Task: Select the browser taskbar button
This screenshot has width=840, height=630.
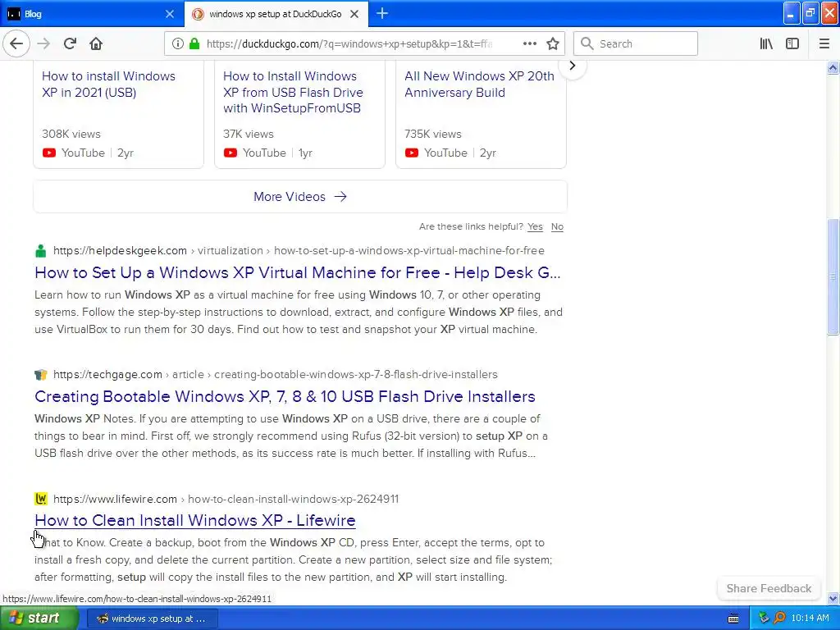Action: pyautogui.click(x=152, y=619)
